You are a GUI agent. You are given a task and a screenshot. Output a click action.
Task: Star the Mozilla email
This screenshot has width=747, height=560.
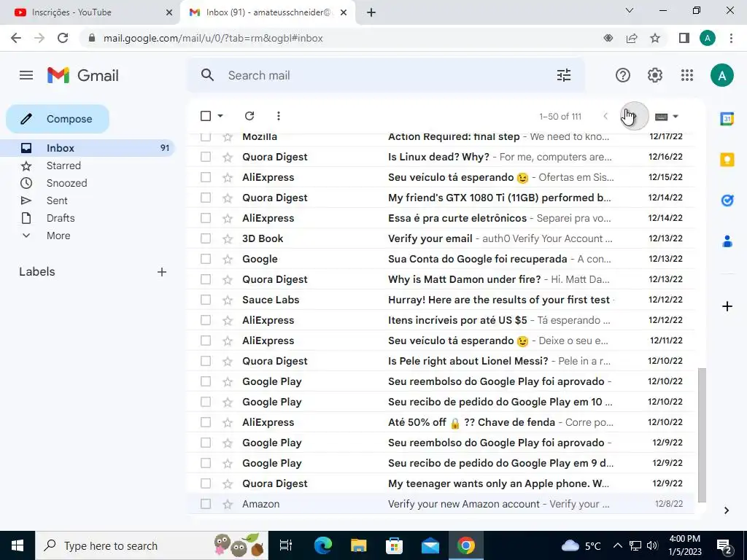(228, 137)
